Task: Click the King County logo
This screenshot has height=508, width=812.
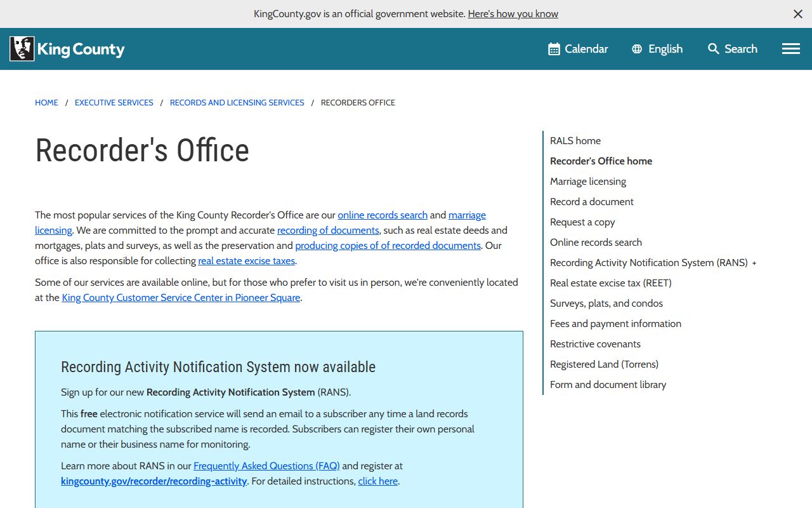Action: pyautogui.click(x=67, y=49)
